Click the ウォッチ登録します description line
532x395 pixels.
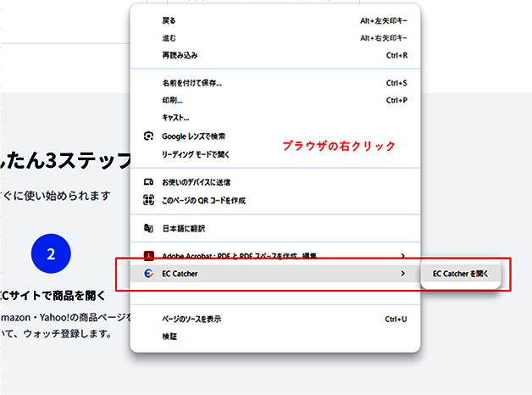tap(56, 334)
